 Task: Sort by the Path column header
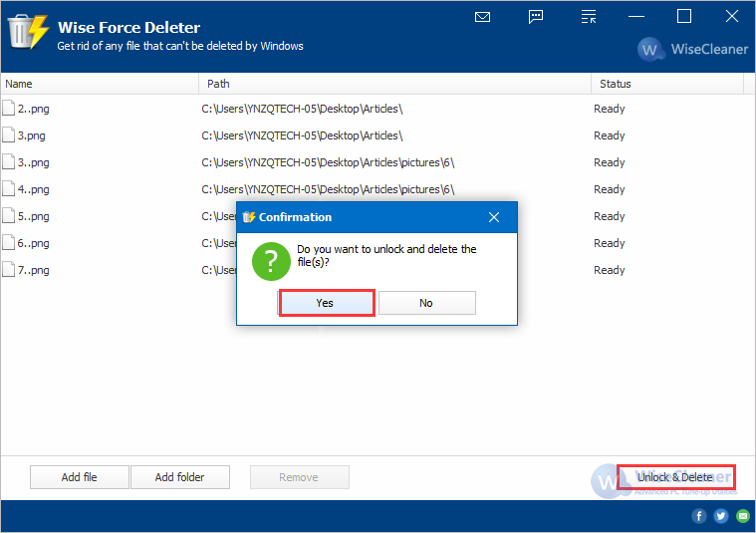pyautogui.click(x=394, y=84)
